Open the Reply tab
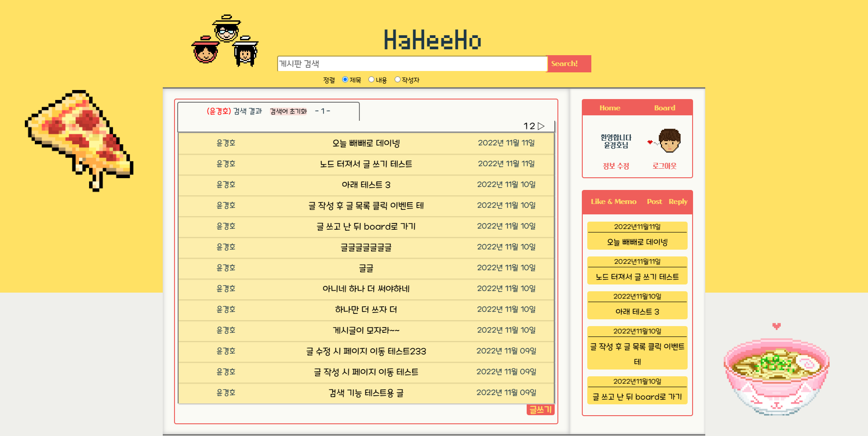 678,202
